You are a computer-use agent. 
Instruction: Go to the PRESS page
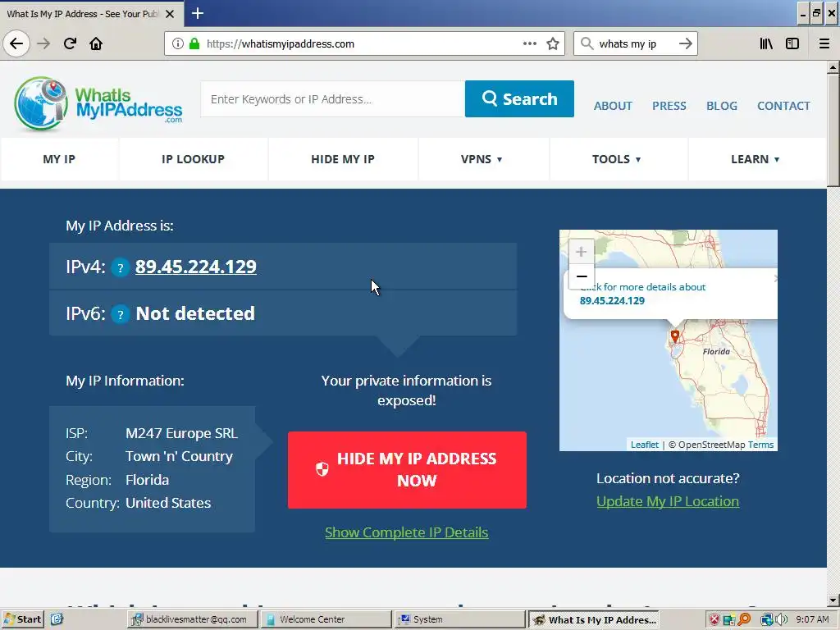[669, 106]
